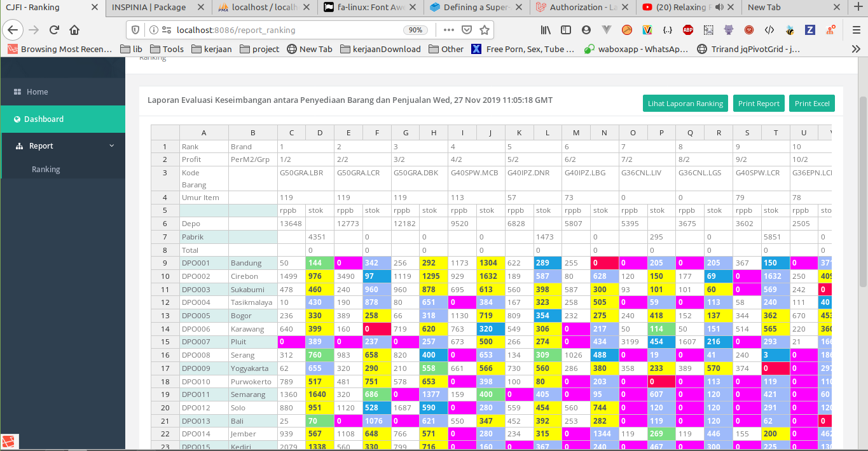
Task: Expand the Report menu chevron
Action: pos(112,146)
